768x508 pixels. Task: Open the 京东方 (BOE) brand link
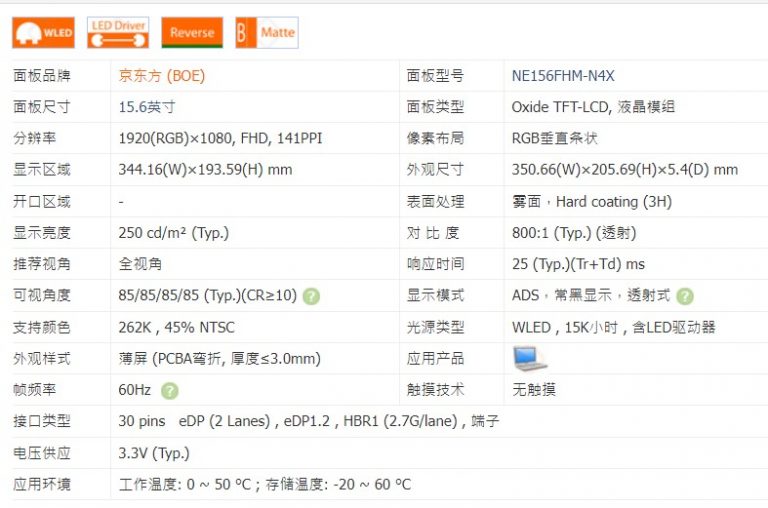(162, 76)
